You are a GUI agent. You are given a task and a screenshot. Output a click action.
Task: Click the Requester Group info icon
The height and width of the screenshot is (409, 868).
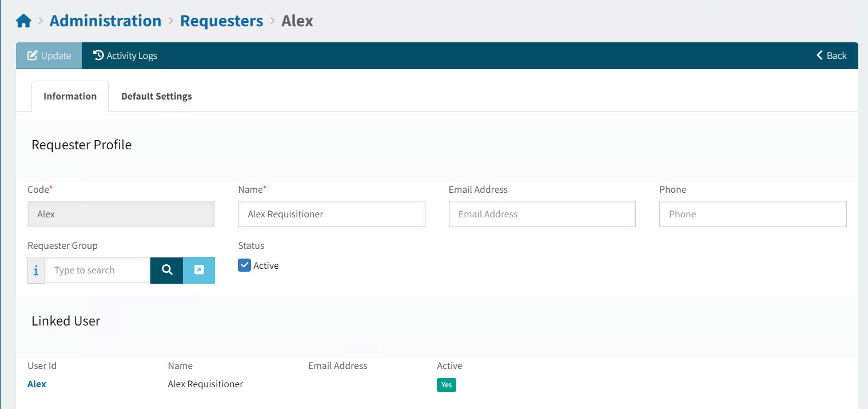[x=36, y=271]
